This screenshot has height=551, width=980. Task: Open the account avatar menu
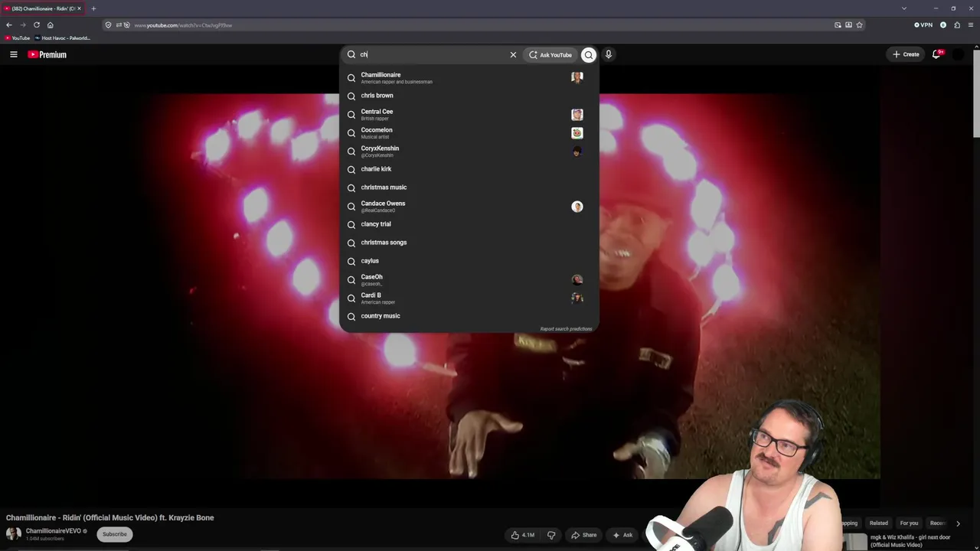coord(958,54)
